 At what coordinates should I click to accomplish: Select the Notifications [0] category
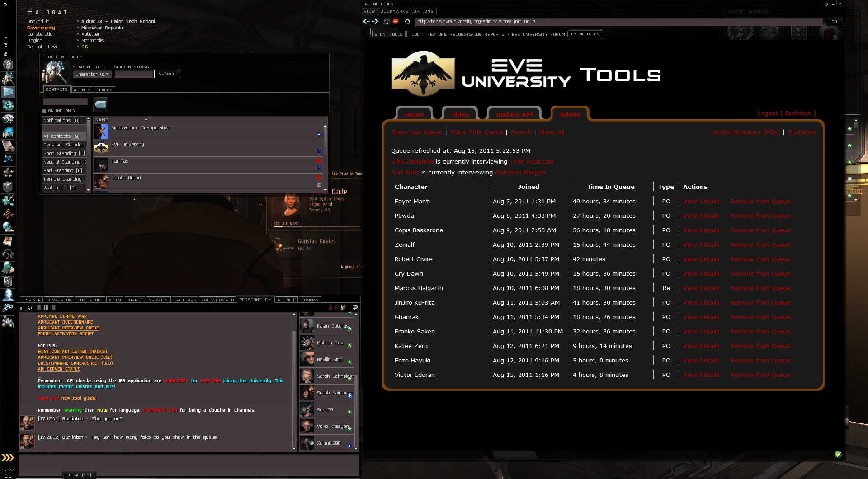64,120
